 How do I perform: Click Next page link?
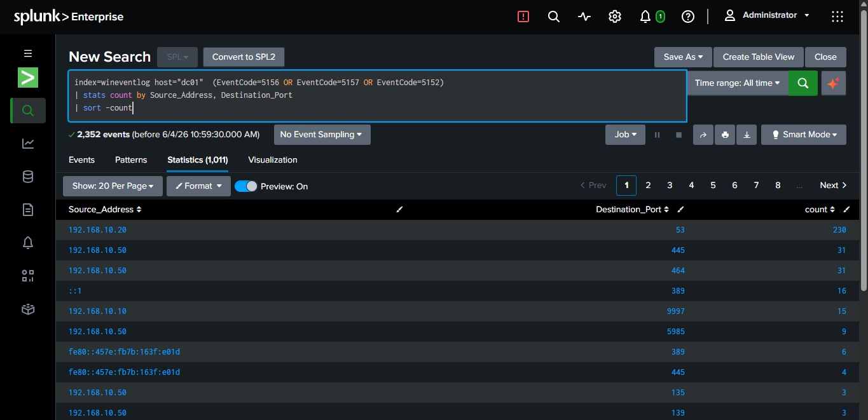(x=833, y=186)
